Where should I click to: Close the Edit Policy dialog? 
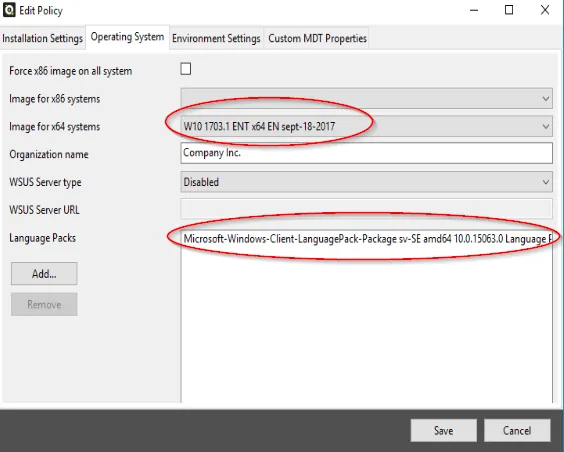(545, 10)
